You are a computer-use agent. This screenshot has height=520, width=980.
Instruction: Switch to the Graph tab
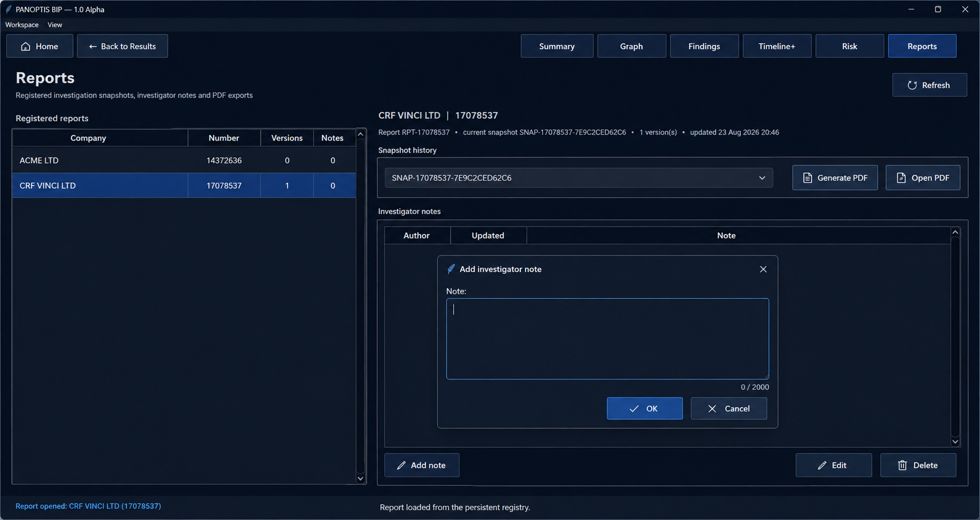[632, 46]
